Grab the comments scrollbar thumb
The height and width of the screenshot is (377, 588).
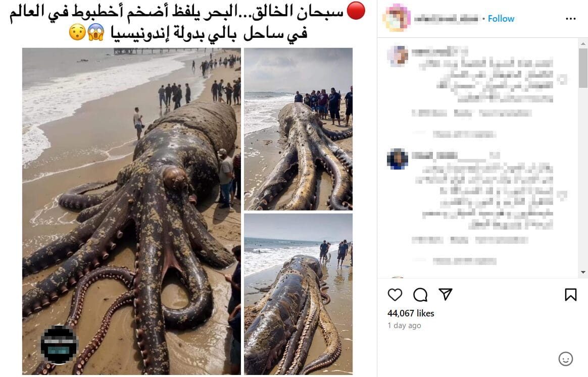[583, 68]
